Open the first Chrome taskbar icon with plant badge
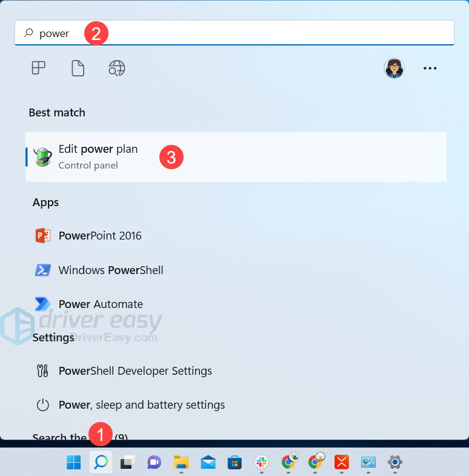The width and height of the screenshot is (469, 476). [x=289, y=461]
